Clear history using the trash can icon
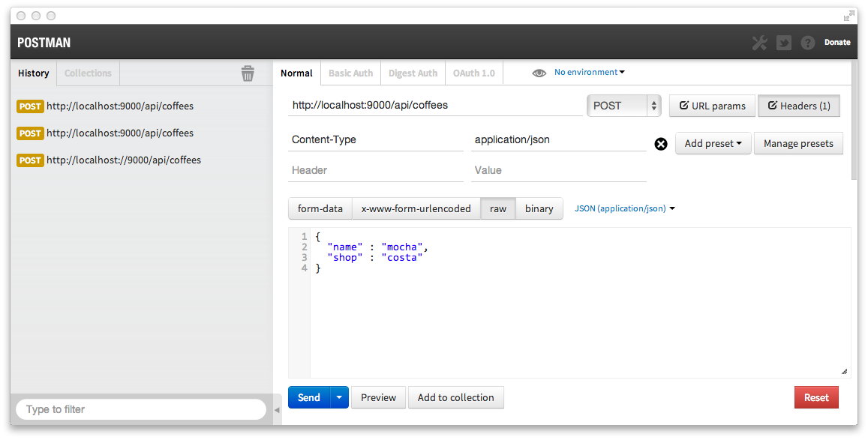868x440 pixels. coord(248,73)
